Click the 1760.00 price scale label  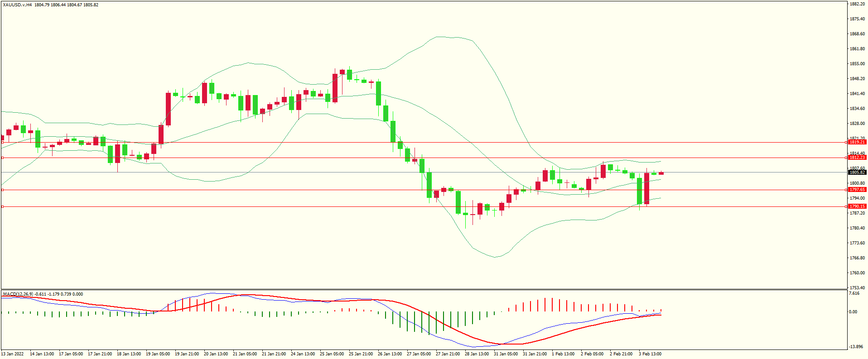(857, 273)
